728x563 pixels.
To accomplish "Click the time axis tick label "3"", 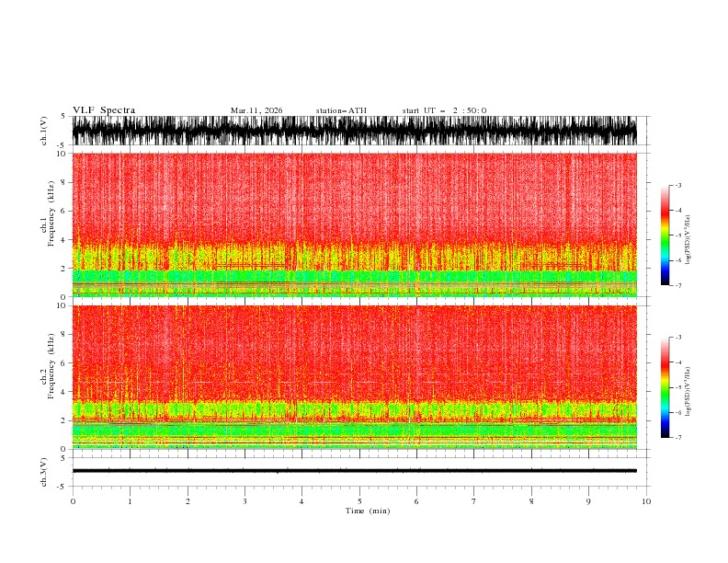I will point(245,501).
